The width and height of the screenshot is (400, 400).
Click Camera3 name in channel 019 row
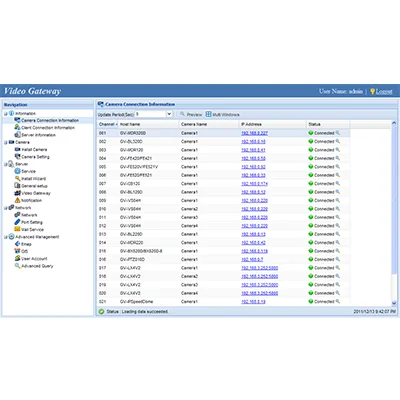coord(189,285)
